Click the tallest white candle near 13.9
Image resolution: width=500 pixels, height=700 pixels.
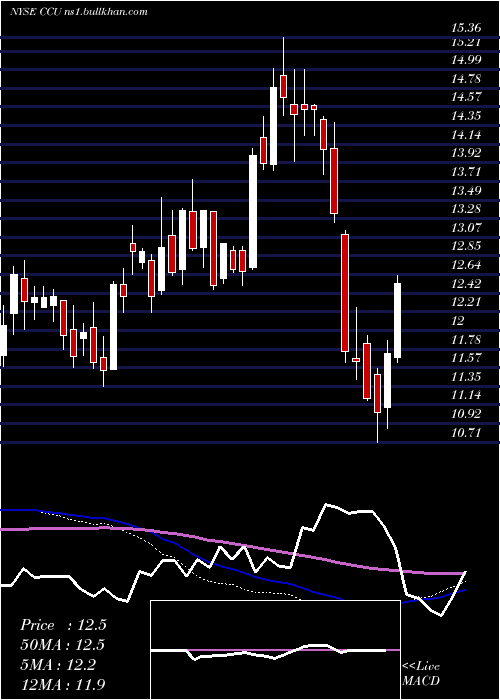(253, 212)
